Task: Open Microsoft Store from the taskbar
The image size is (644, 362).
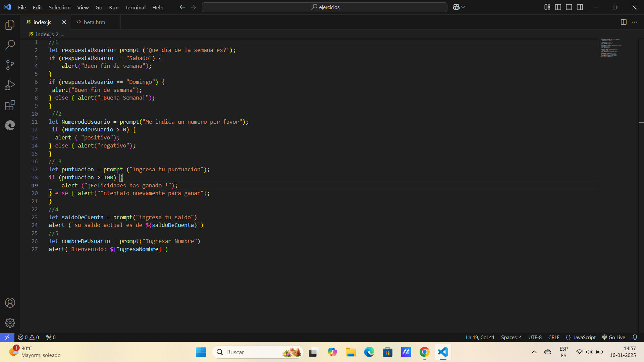Action: pos(387,352)
